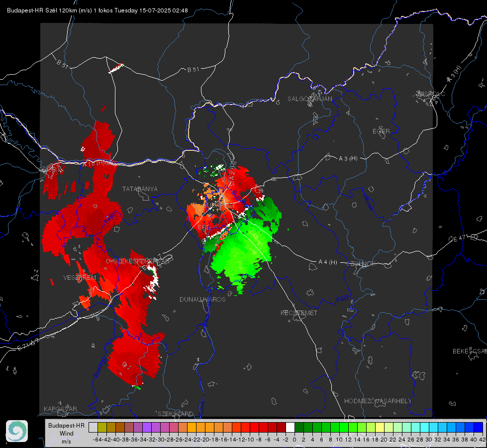Click the KECSKEMÉT city label

[299, 313]
